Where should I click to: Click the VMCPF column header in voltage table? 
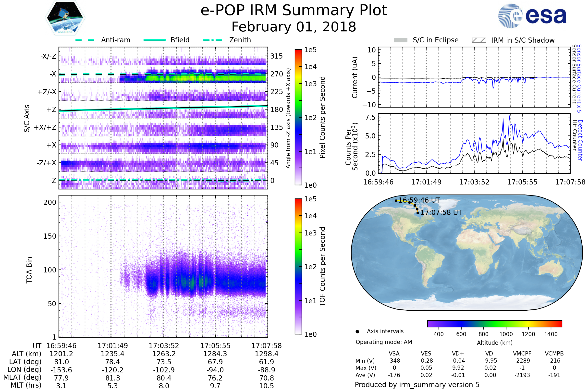point(522,354)
